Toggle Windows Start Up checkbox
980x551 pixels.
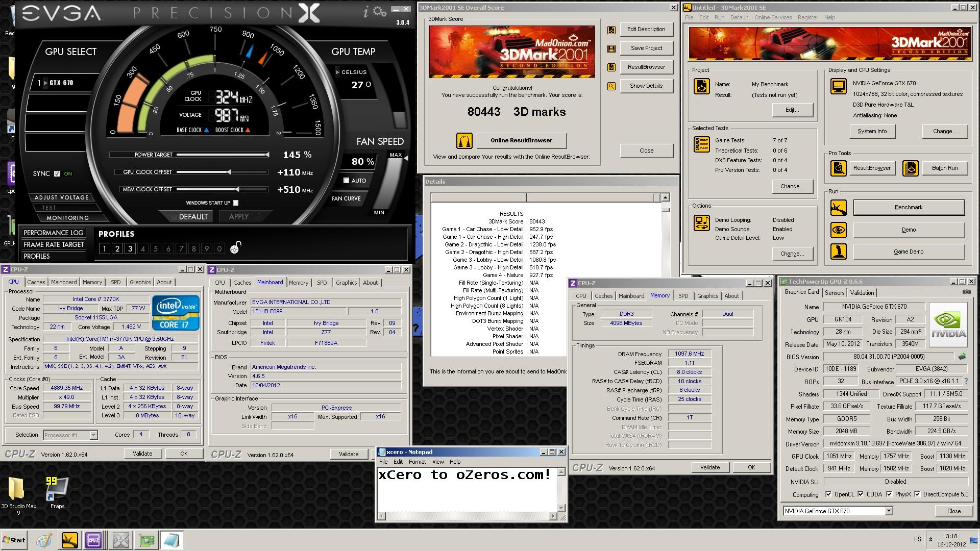click(235, 203)
